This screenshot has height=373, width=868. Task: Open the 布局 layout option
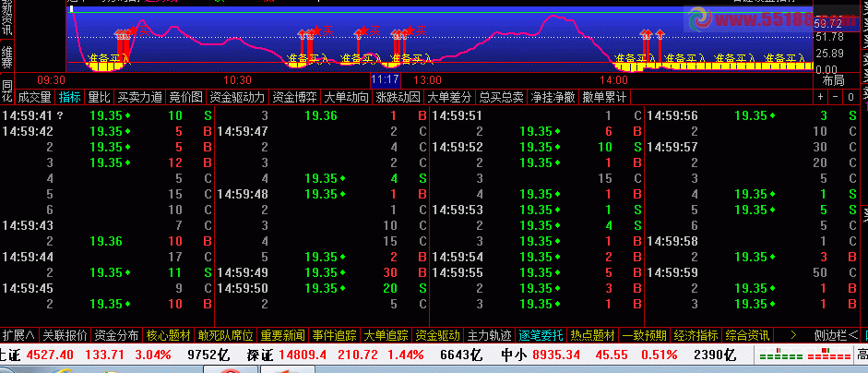(833, 80)
